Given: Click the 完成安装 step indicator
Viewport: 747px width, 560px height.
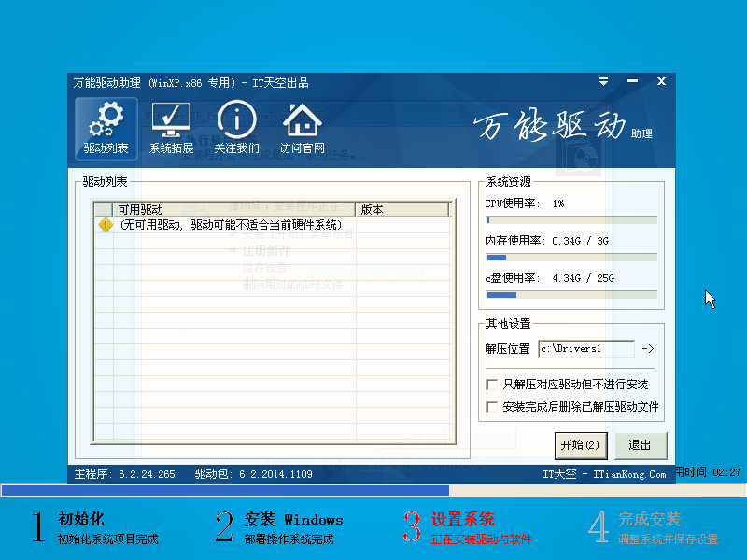Looking at the screenshot, I should pos(651,521).
